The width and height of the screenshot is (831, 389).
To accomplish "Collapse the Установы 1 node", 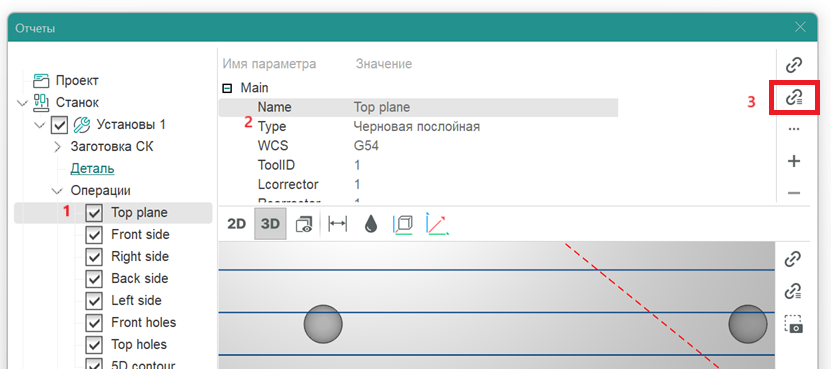I will click(x=39, y=125).
